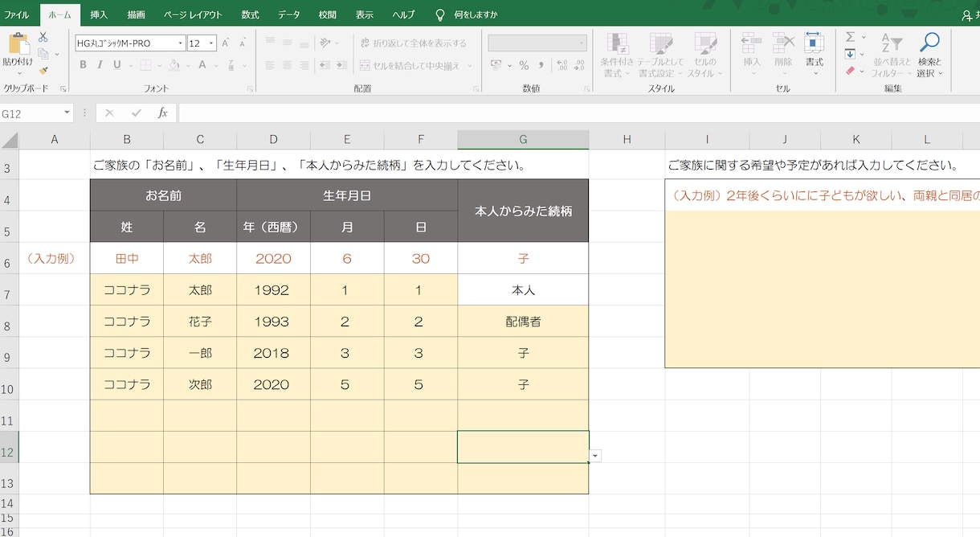Click the percent style icon
The width and height of the screenshot is (980, 537).
524,65
